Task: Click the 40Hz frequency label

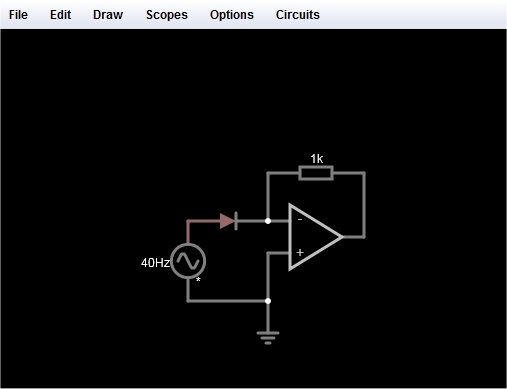Action: [x=155, y=263]
